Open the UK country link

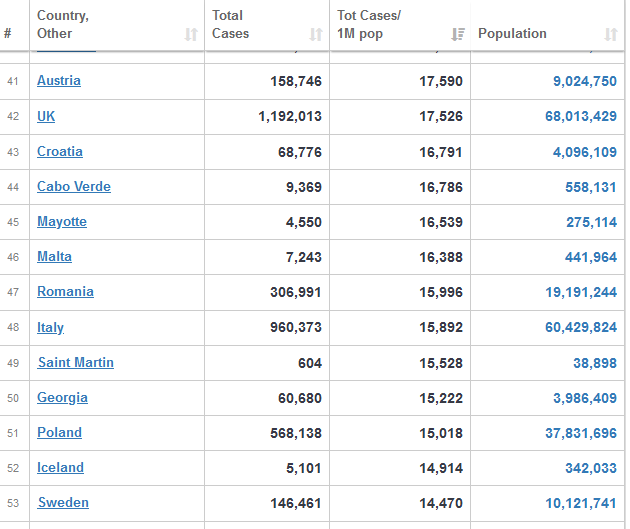click(x=46, y=116)
